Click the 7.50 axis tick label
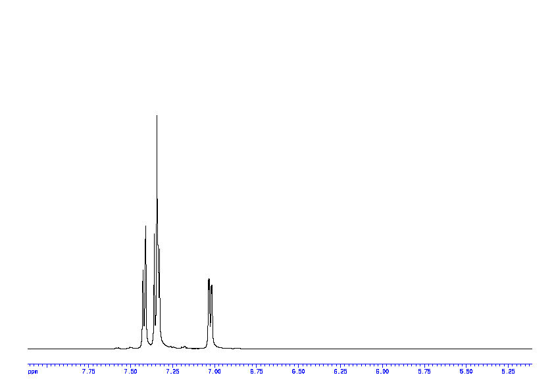Screen dimensions: 554x392 (x=130, y=372)
